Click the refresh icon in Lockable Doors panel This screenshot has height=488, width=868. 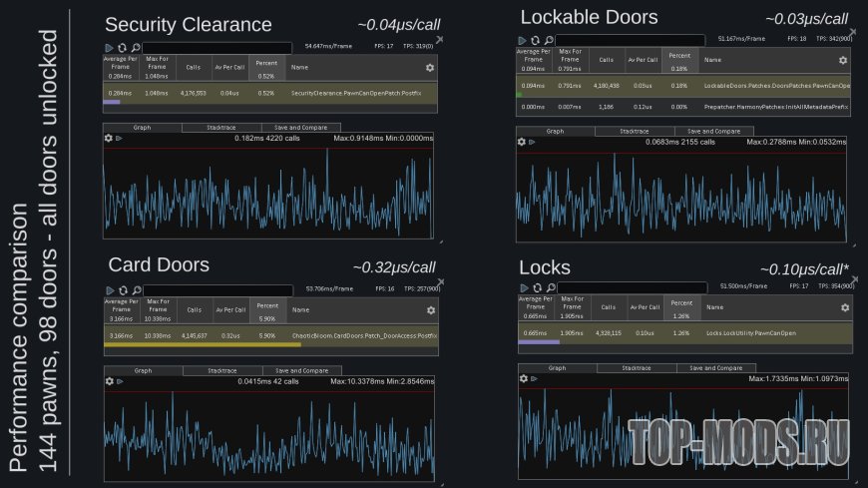point(535,40)
